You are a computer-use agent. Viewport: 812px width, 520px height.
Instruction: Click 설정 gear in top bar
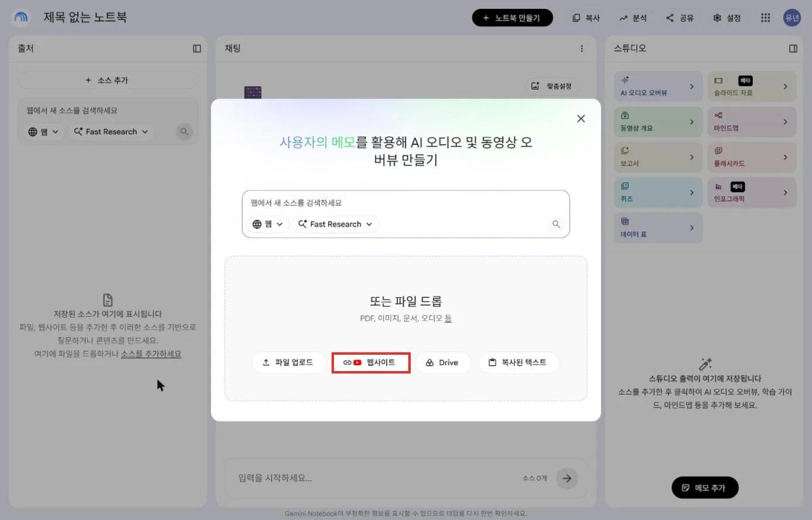coord(727,18)
